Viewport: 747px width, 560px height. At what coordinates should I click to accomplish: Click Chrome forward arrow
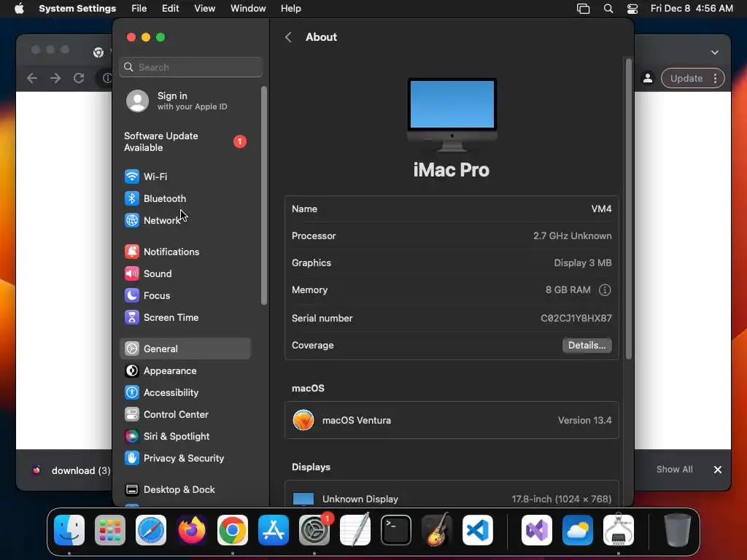(x=55, y=78)
